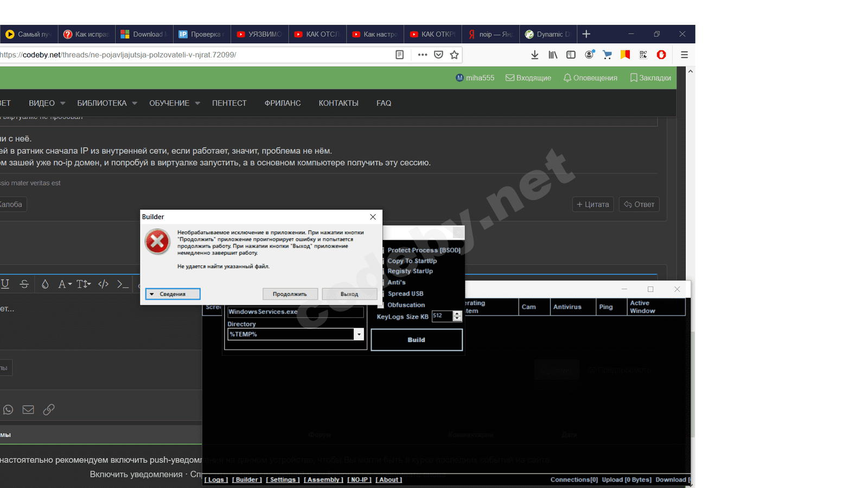This screenshot has width=868, height=488.
Task: Toggle reader view in the address bar
Action: pyautogui.click(x=400, y=55)
